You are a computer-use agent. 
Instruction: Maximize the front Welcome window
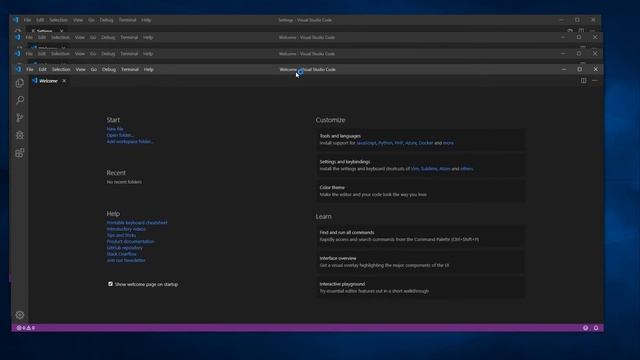(580, 69)
